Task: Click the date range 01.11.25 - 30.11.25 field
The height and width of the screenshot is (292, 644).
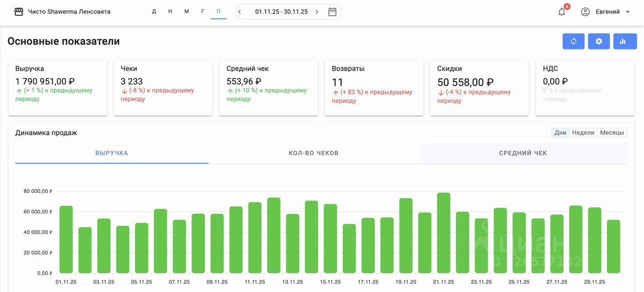Action: (x=281, y=12)
